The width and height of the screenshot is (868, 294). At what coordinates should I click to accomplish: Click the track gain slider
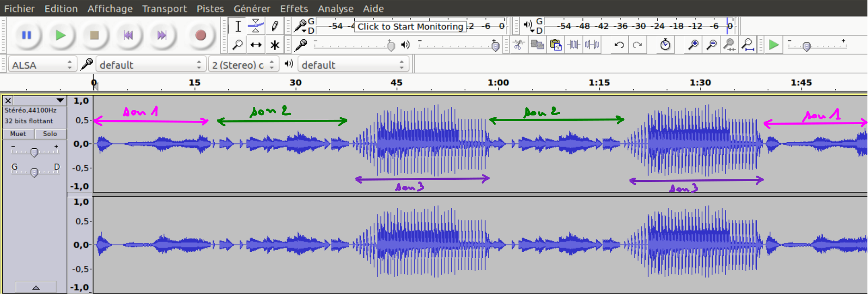pyautogui.click(x=34, y=152)
